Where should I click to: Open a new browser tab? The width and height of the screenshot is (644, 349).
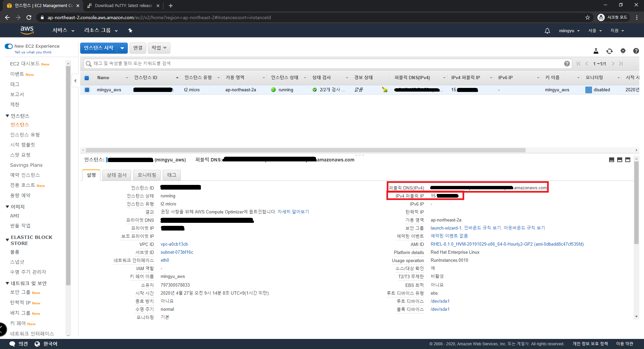point(171,6)
